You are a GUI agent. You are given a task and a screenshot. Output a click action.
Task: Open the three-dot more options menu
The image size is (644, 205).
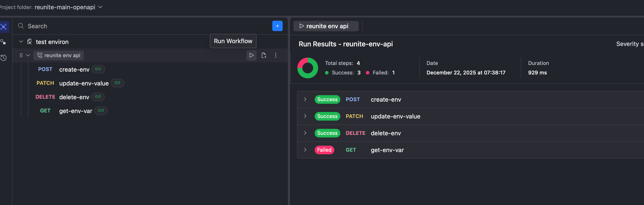point(276,55)
